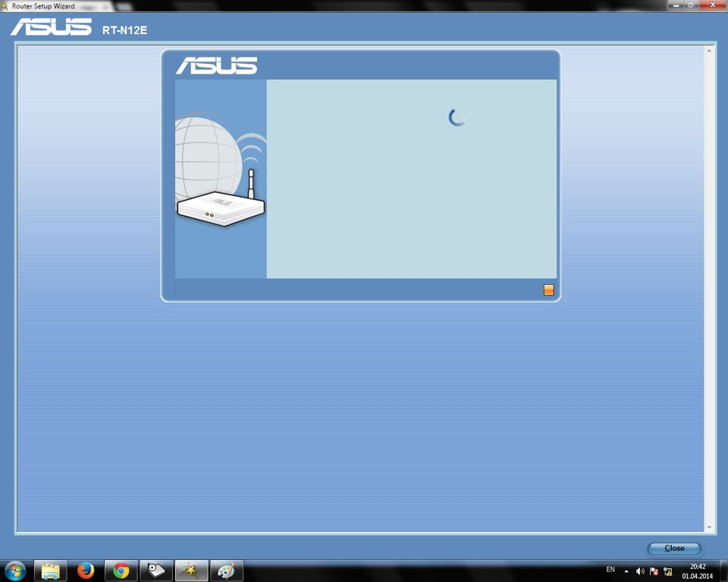Open the volume control in tray
Image resolution: width=728 pixels, height=582 pixels.
click(x=640, y=571)
